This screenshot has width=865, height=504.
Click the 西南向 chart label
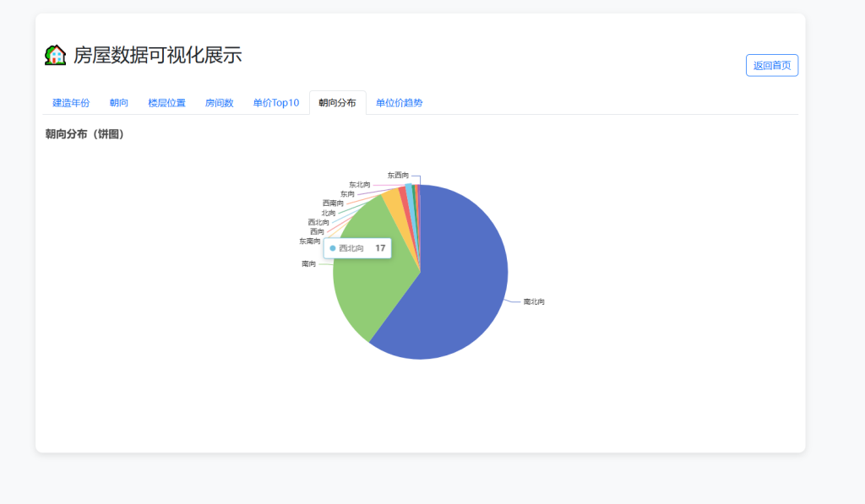(x=333, y=203)
